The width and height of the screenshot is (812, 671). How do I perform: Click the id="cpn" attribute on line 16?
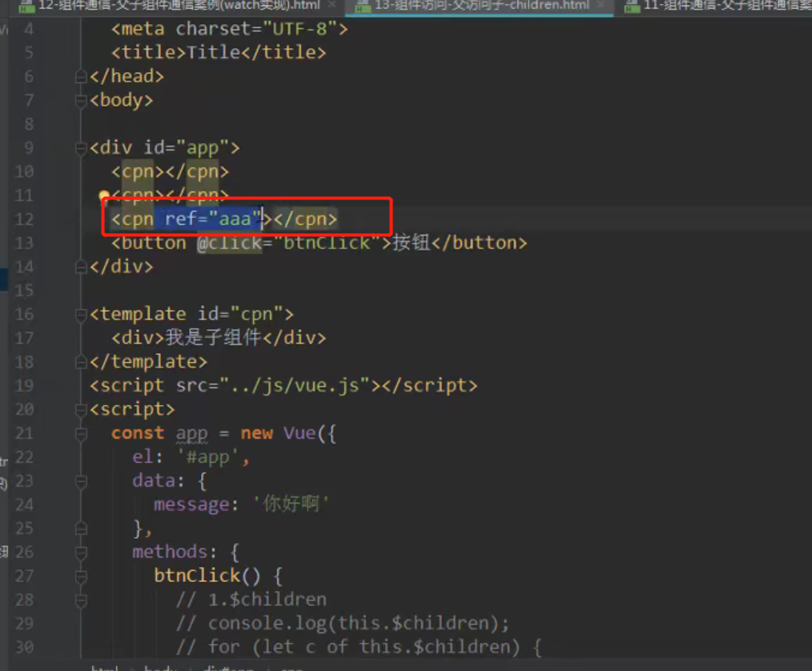tap(240, 315)
